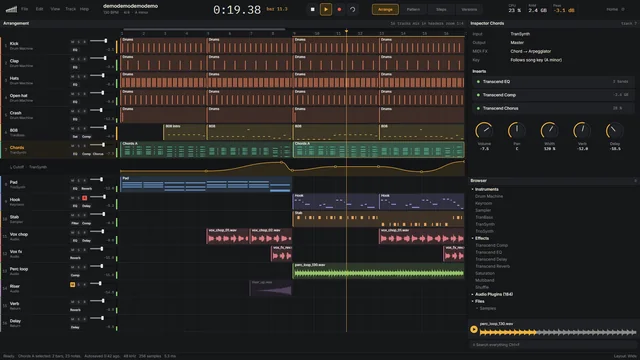Screen dimensions: 640x360
Task: Solo the Perc loop track
Action: 78,267
